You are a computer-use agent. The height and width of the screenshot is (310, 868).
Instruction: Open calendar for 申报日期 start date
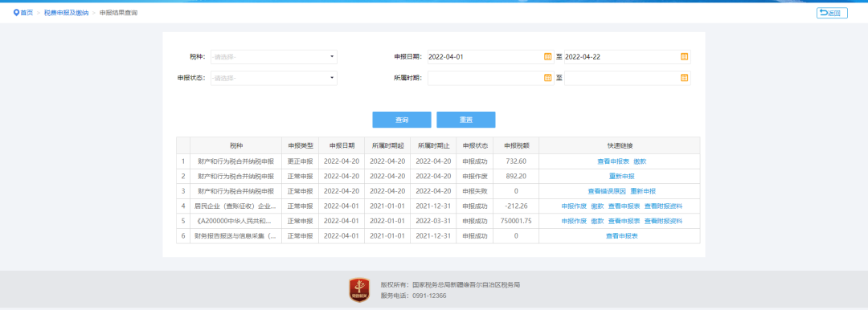point(548,56)
